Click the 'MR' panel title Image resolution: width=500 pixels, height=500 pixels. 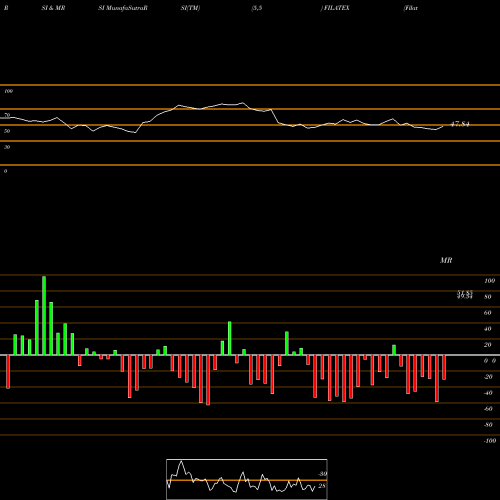point(446,260)
